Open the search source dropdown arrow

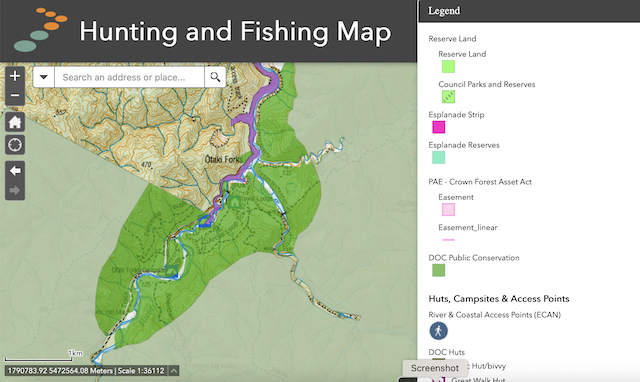[44, 77]
